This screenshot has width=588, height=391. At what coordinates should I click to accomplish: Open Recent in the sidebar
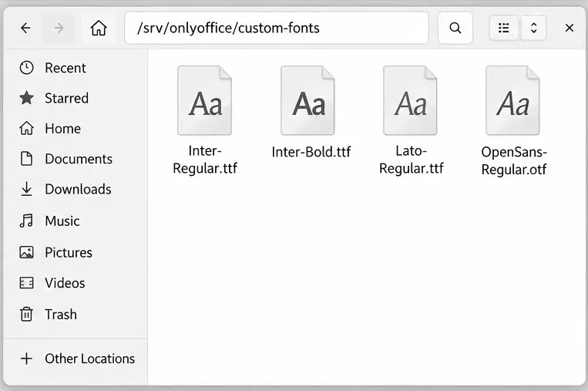coord(76,68)
